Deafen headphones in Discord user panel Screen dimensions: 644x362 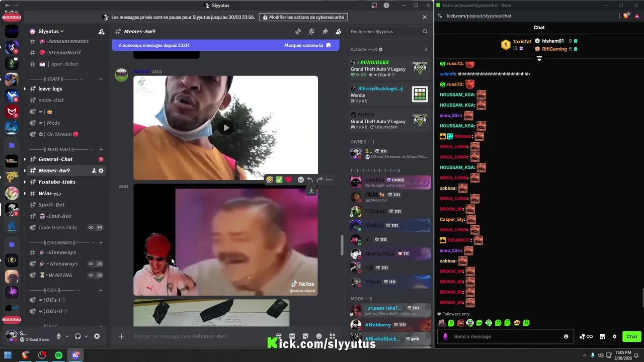coord(78,336)
